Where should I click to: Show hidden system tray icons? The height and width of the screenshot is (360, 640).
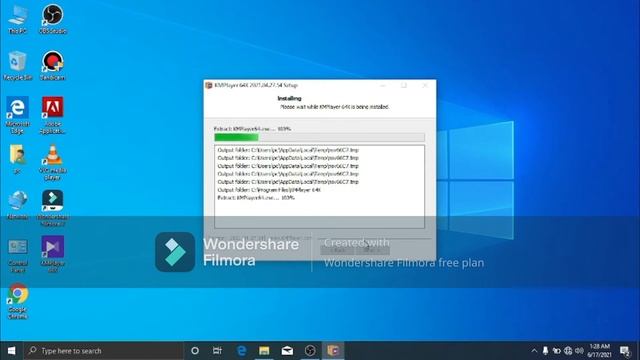click(534, 351)
